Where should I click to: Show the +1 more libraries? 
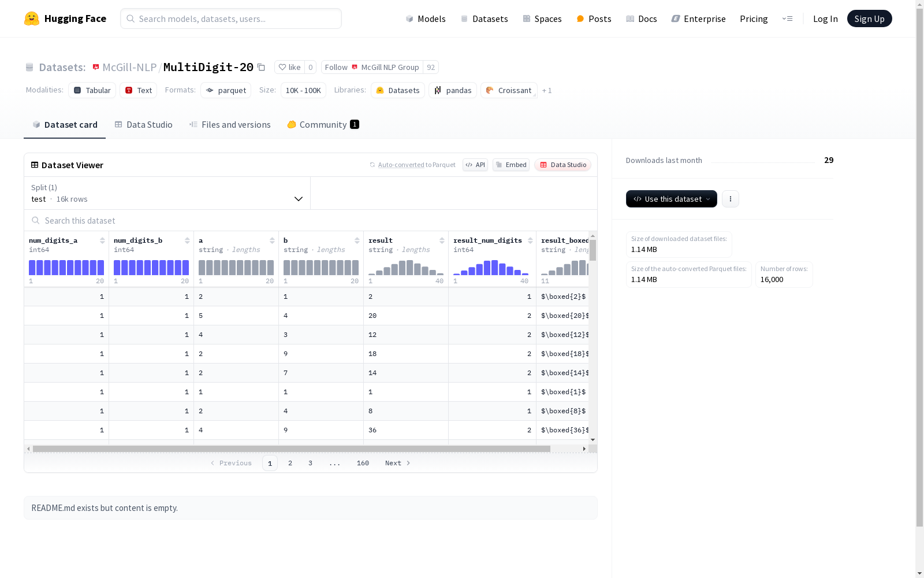pyautogui.click(x=547, y=90)
